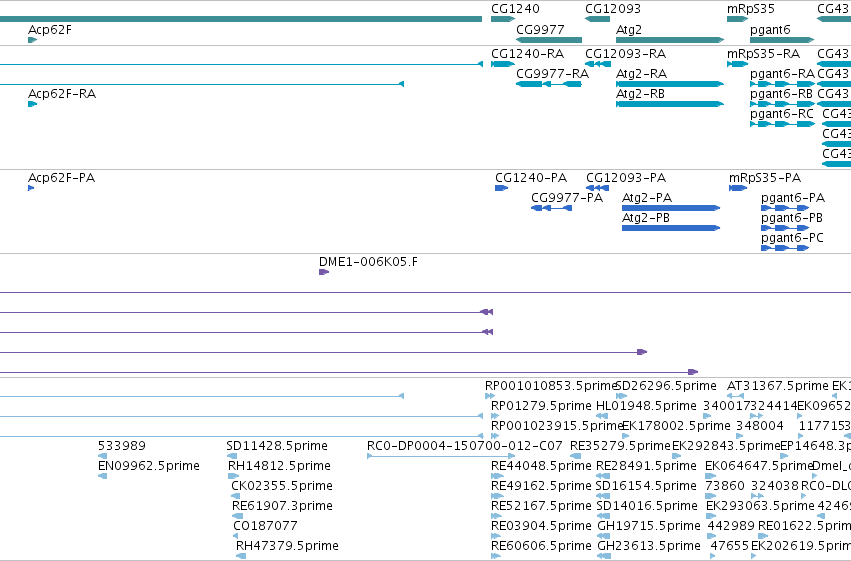Click the Atg2 gene bar
This screenshot has width=851, height=561.
pyautogui.click(x=670, y=40)
